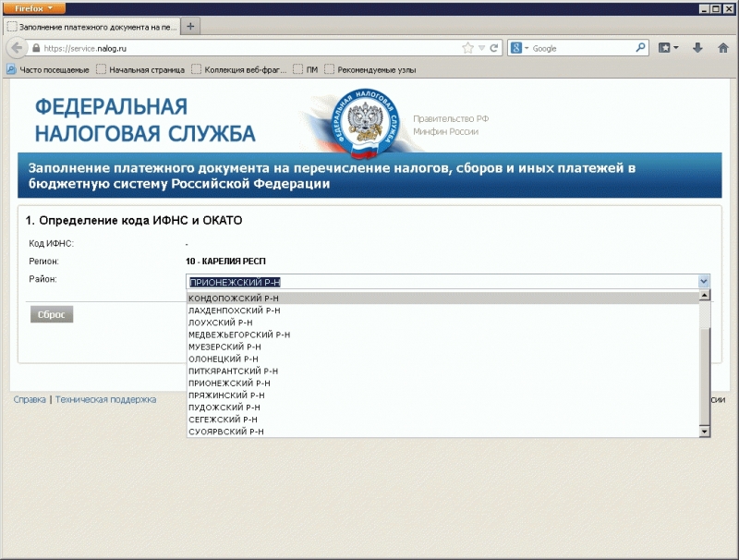Reload the page with the refresh icon
The image size is (739, 560).
[494, 48]
